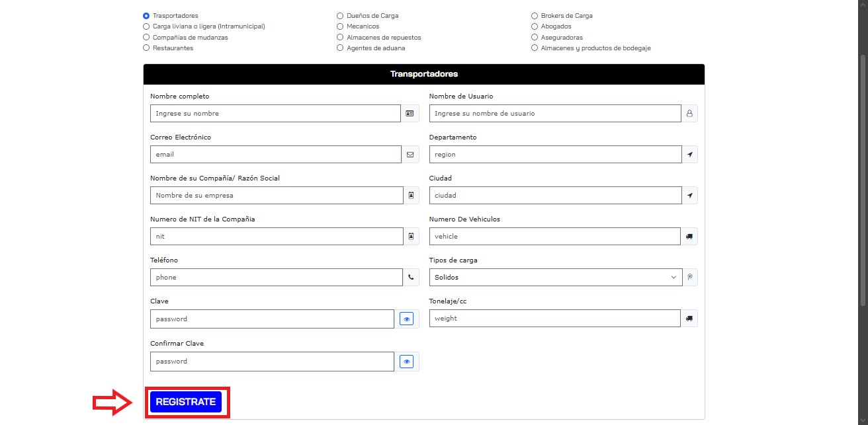Click the page vertical scrollbar
This screenshot has width=868, height=425.
[863, 198]
